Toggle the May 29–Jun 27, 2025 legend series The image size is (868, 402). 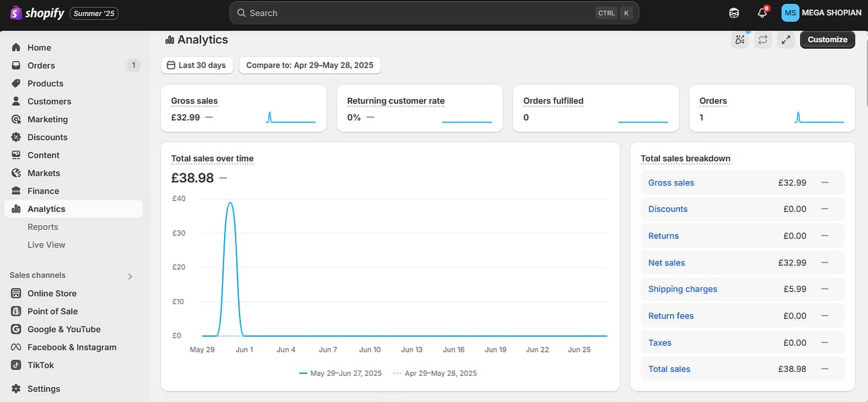(340, 373)
